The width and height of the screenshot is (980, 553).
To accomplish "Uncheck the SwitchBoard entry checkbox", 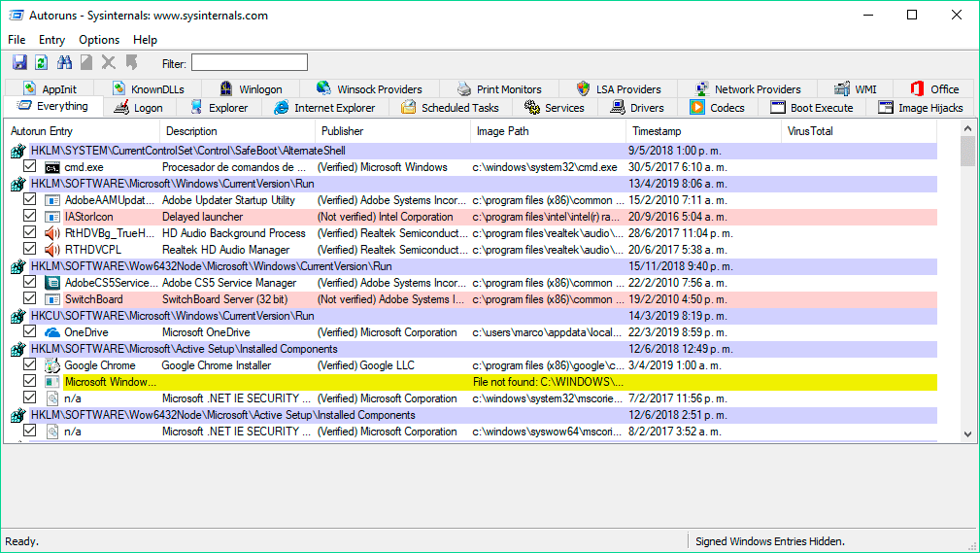I will [29, 298].
